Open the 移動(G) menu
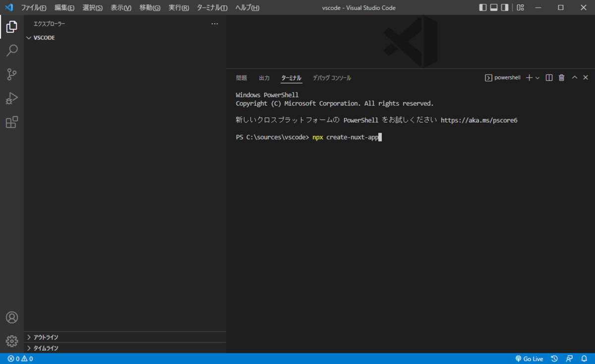 click(x=150, y=7)
